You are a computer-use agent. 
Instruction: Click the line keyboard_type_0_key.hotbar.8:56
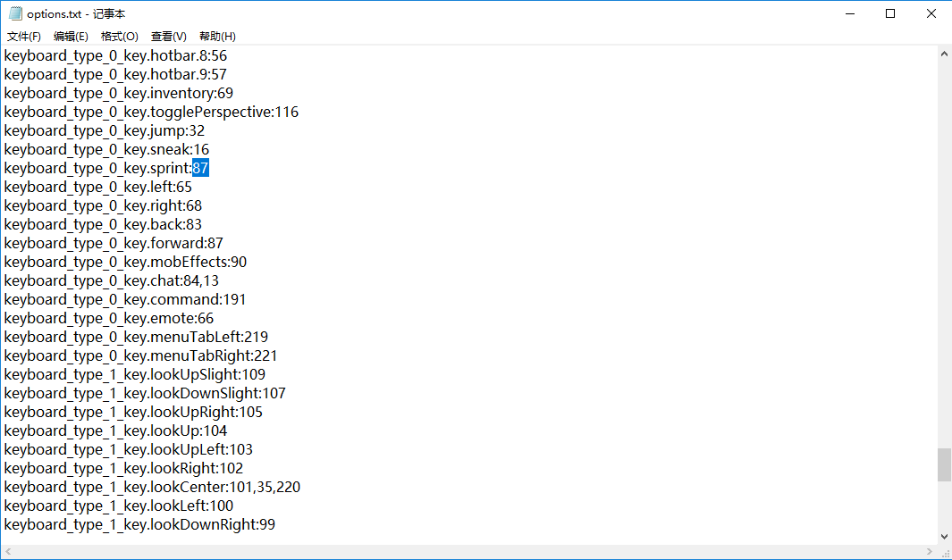point(115,55)
